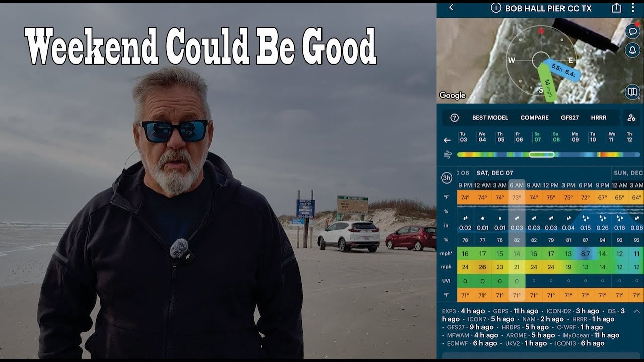
Task: Click the 94 percent humidity value
Action: click(x=602, y=240)
